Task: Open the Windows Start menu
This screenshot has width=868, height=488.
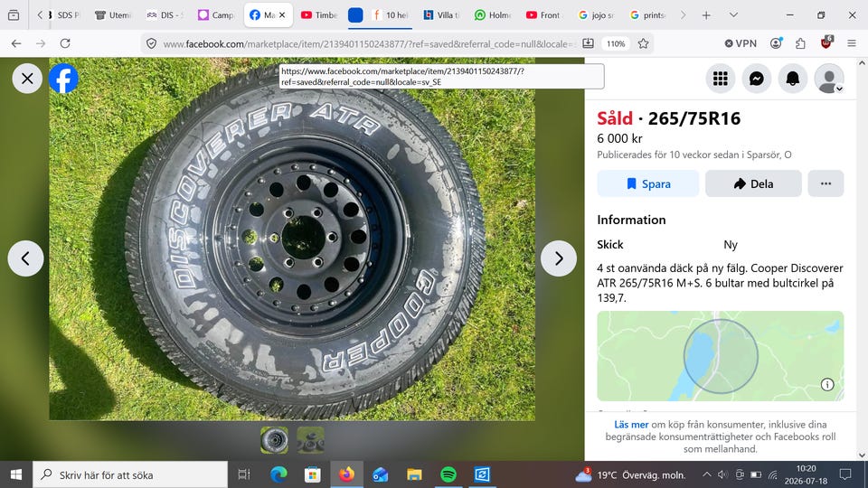Action: [x=16, y=474]
